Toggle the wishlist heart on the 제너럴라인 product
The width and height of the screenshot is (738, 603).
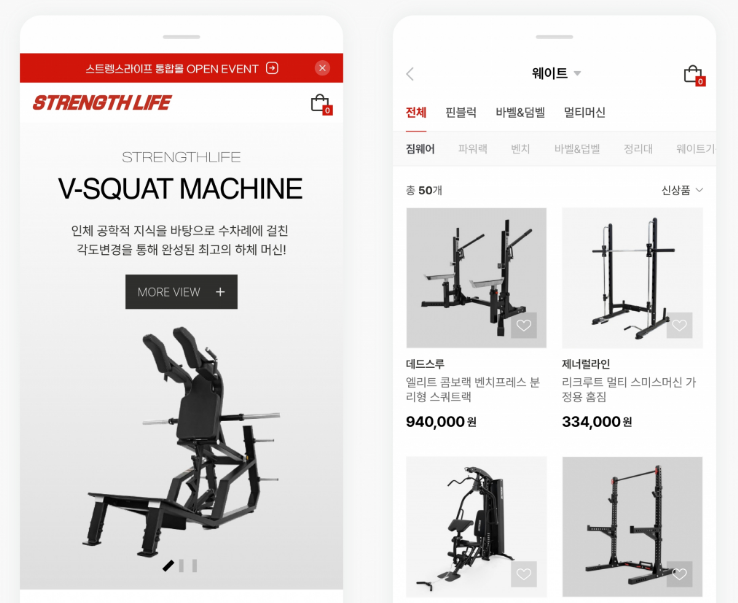click(679, 325)
